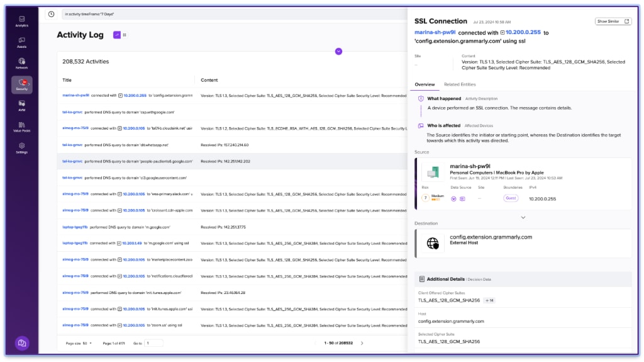Click 10.200.0.255 link in first table row
Screen dimensions: 644x362
coord(135,96)
